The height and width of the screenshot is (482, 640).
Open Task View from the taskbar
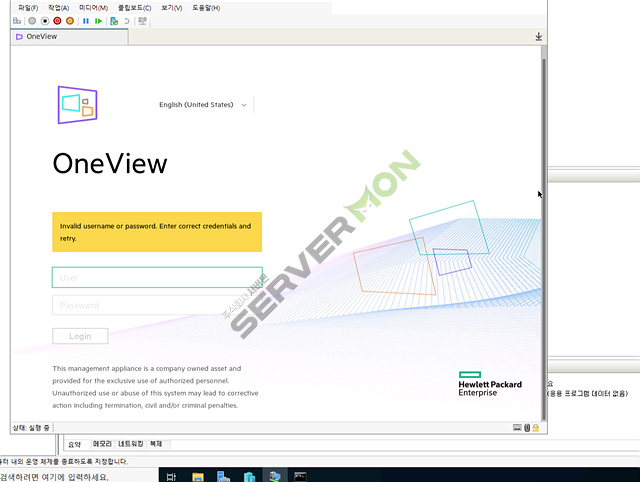tap(171, 476)
